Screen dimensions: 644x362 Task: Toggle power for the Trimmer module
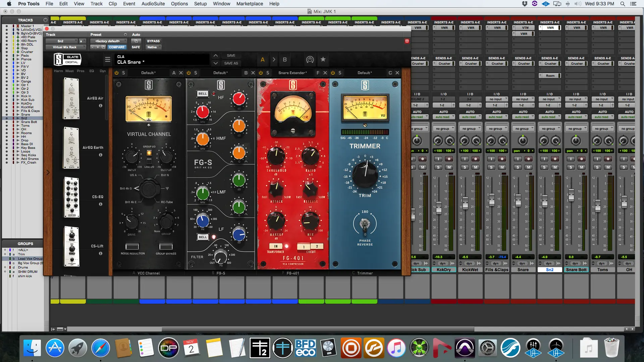pyautogui.click(x=333, y=73)
